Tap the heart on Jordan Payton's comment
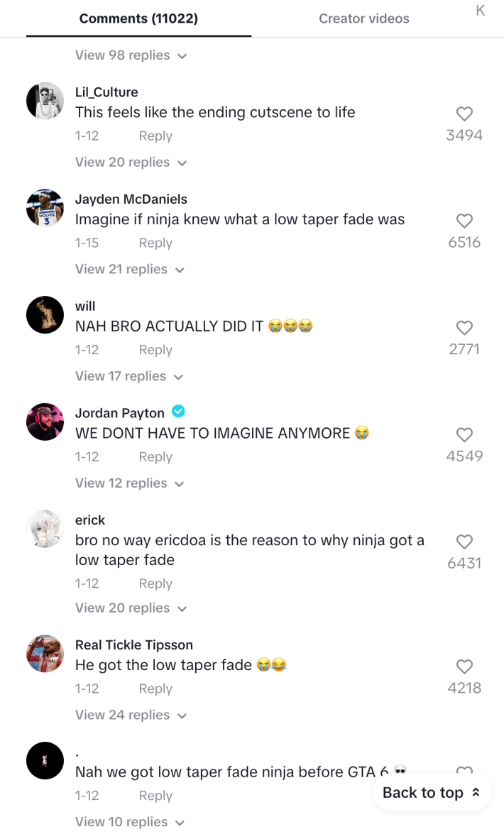 pyautogui.click(x=464, y=435)
